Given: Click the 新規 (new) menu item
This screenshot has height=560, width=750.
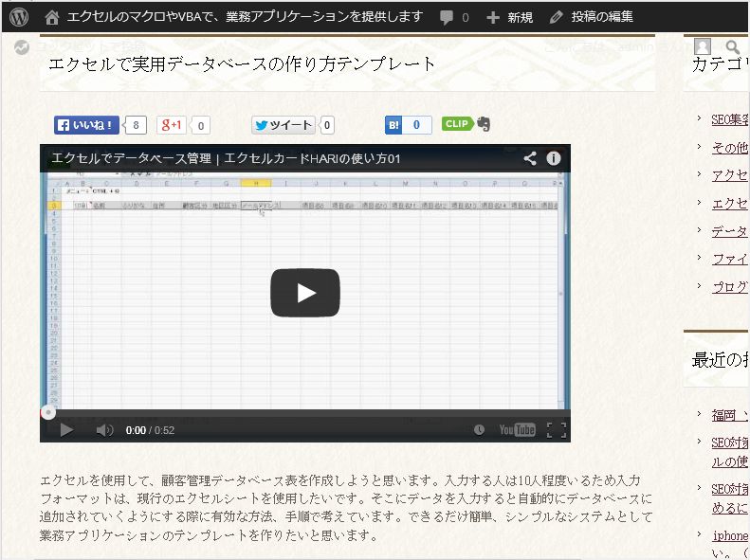Looking at the screenshot, I should 509,17.
